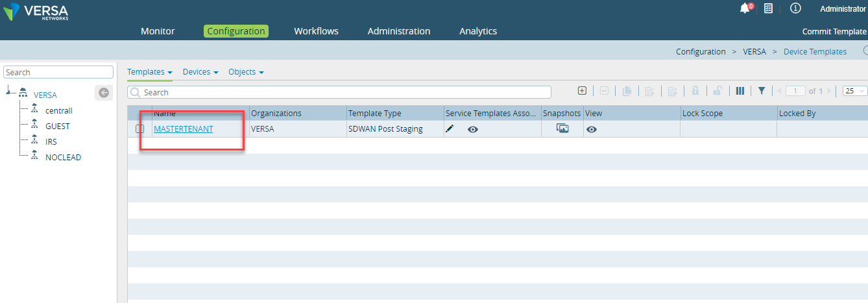Click the Snapshots column header

pyautogui.click(x=562, y=114)
